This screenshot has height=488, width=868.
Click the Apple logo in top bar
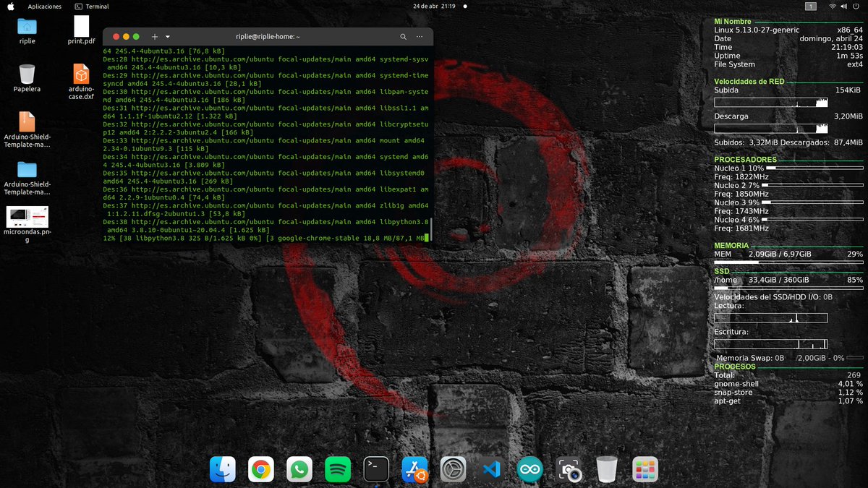coord(11,6)
